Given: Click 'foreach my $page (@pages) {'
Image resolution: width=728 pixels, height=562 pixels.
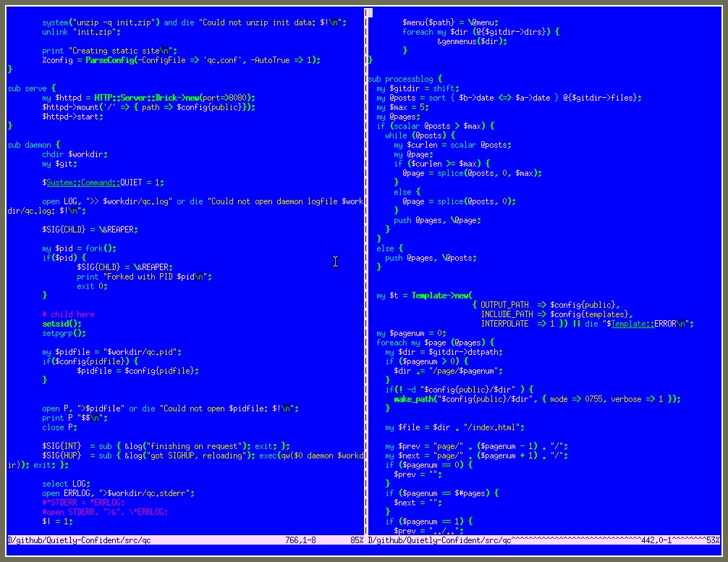Looking at the screenshot, I should [436, 343].
